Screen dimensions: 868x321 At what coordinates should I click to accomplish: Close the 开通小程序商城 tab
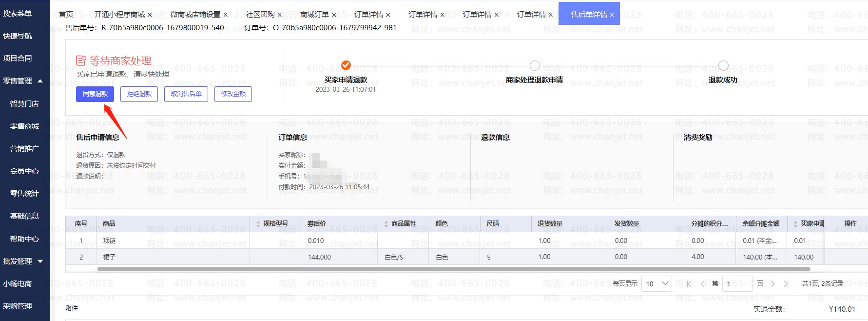[150, 15]
